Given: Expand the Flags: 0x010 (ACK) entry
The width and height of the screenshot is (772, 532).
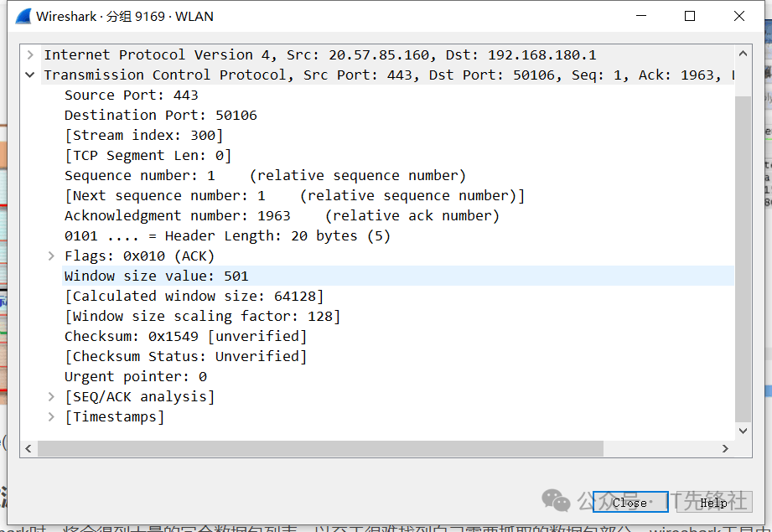Looking at the screenshot, I should click(x=51, y=256).
